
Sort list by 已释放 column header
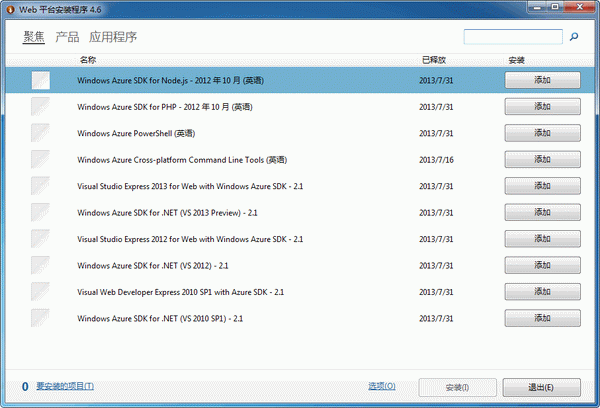(x=434, y=60)
